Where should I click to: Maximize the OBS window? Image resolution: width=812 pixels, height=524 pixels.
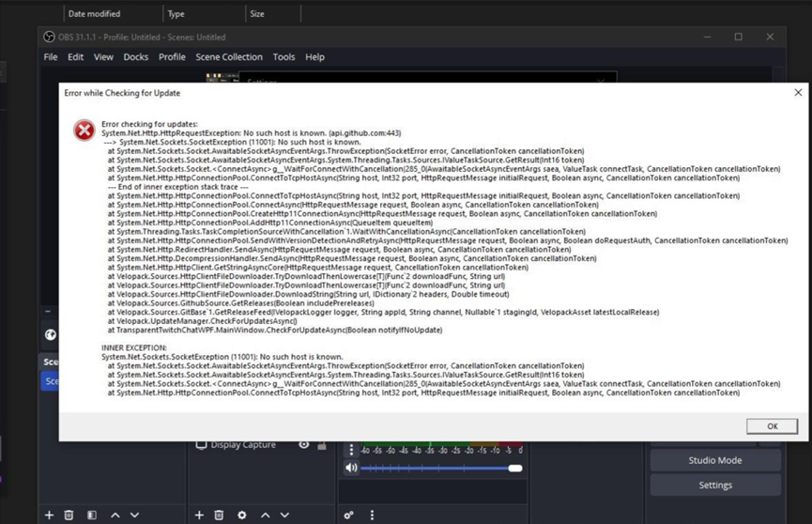pos(739,37)
